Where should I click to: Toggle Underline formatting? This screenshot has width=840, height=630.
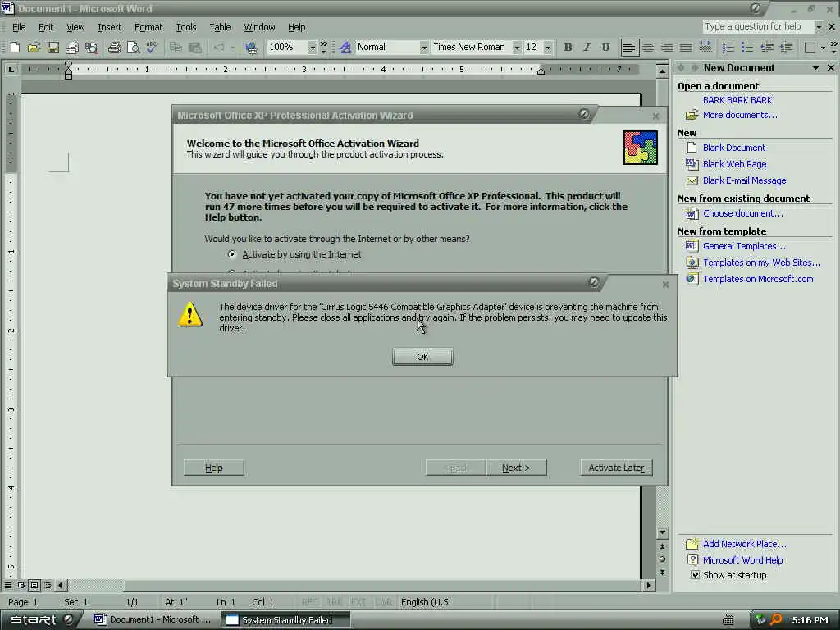(x=605, y=48)
